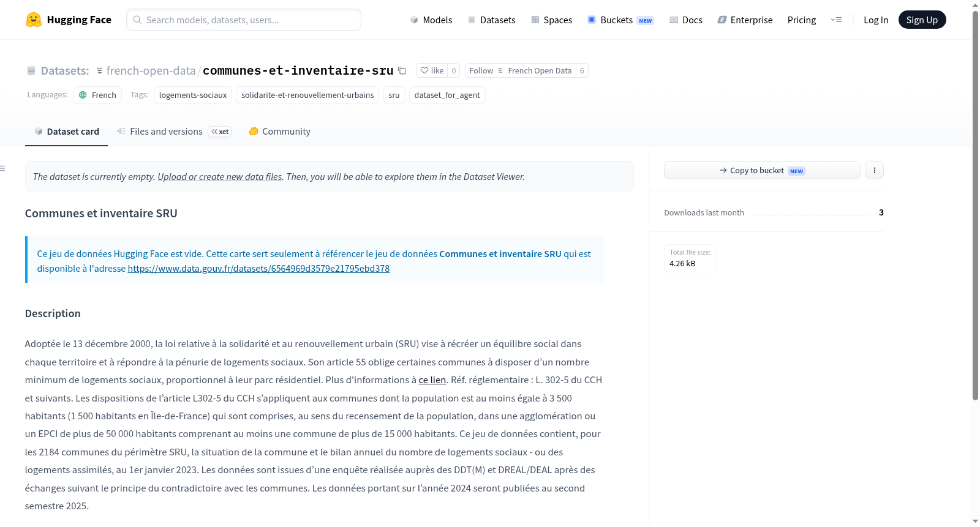This screenshot has width=980, height=527.
Task: Click the search magnifier icon
Action: (137, 20)
